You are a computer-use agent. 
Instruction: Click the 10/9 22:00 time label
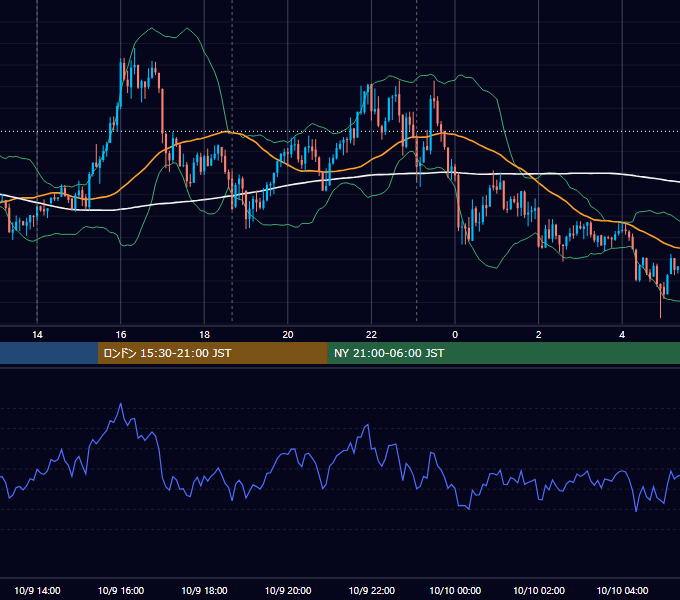point(372,590)
